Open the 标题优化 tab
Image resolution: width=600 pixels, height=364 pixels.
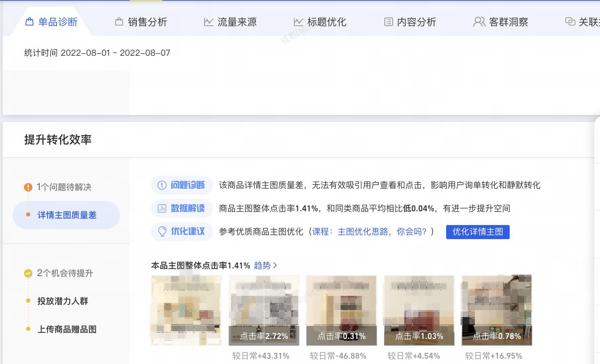coord(320,22)
